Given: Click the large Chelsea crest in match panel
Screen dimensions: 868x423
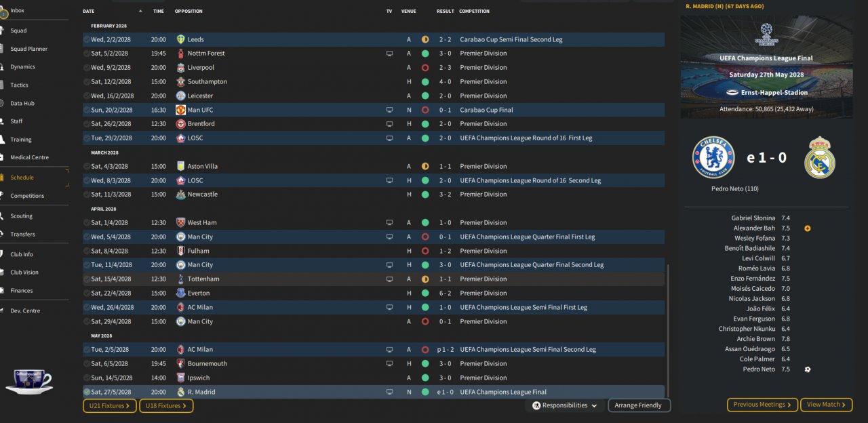Looking at the screenshot, I should pos(713,157).
